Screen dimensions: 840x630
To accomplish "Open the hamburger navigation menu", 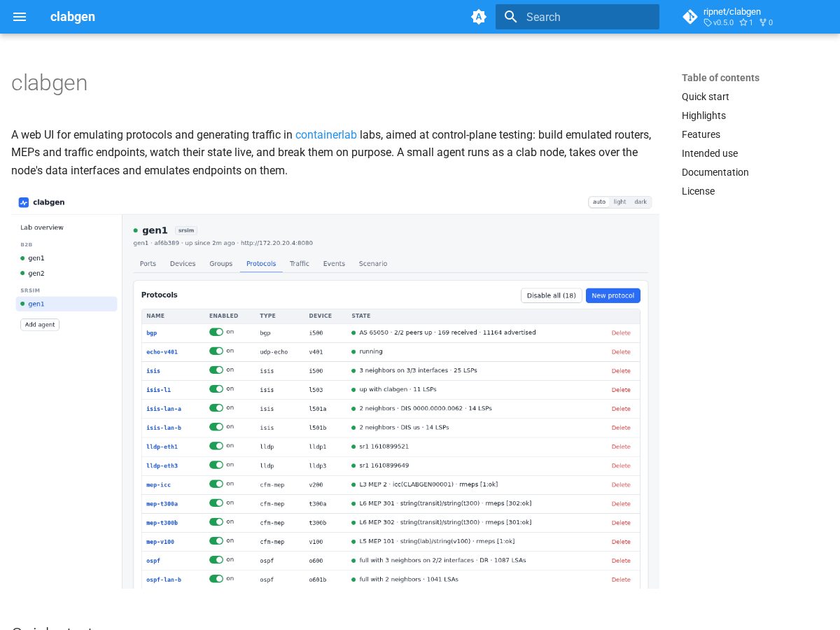I will [20, 17].
